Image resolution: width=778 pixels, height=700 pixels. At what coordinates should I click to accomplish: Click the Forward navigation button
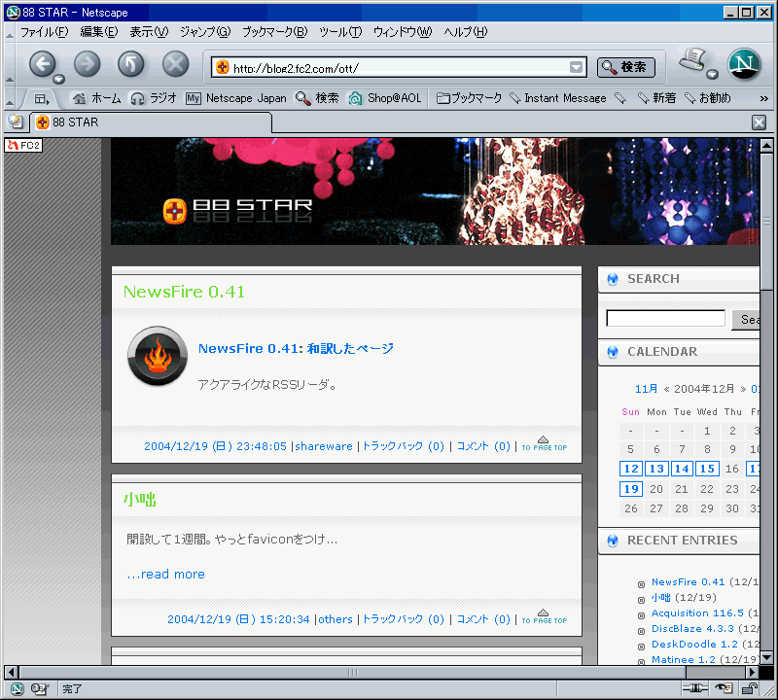(87, 64)
